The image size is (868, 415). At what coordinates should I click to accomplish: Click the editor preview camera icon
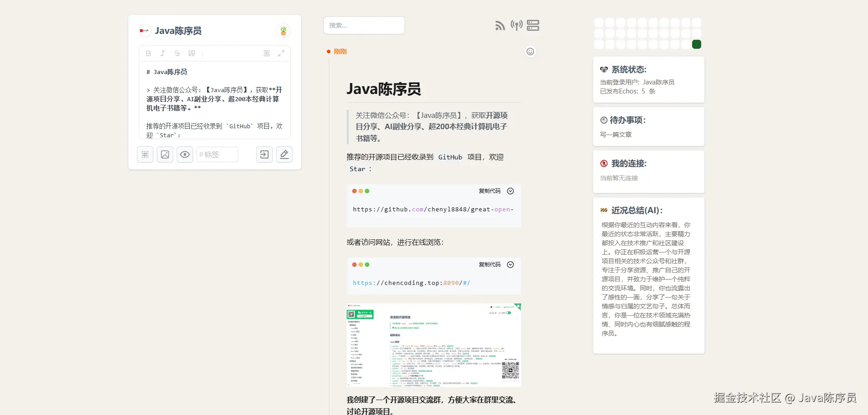pos(267,53)
